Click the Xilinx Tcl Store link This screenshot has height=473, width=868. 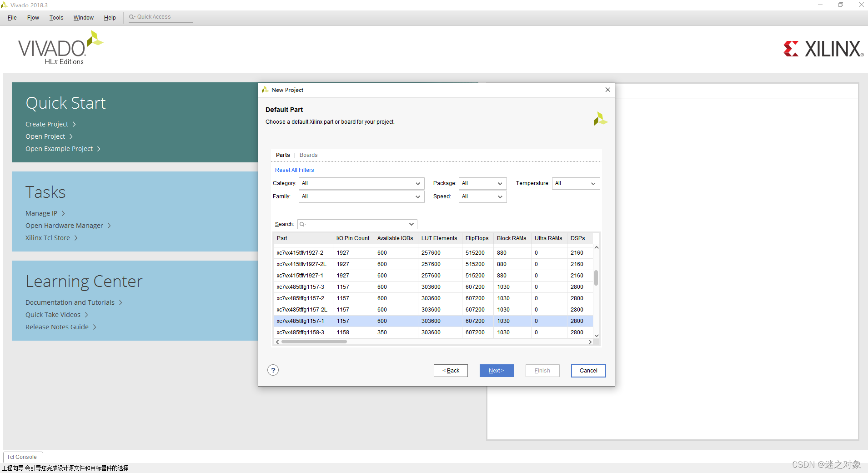(48, 238)
